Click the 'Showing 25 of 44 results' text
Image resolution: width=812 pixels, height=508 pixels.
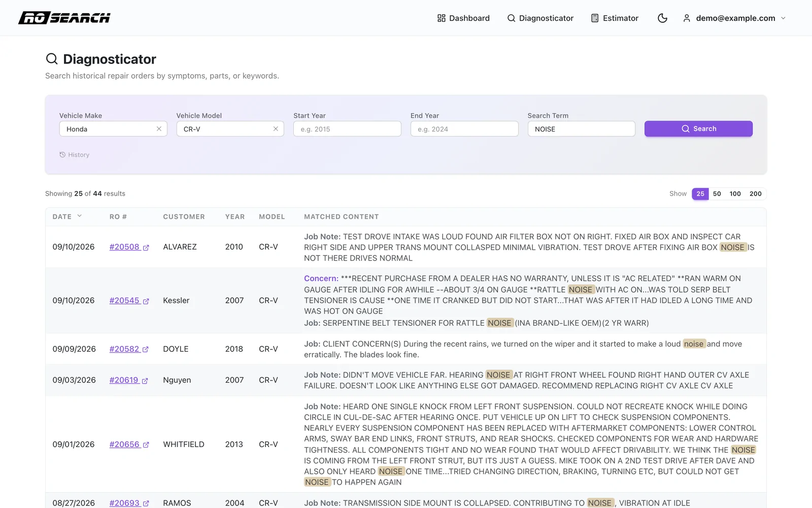coord(85,194)
